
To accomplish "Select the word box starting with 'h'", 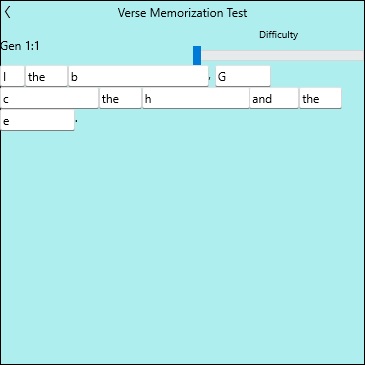I will [196, 98].
